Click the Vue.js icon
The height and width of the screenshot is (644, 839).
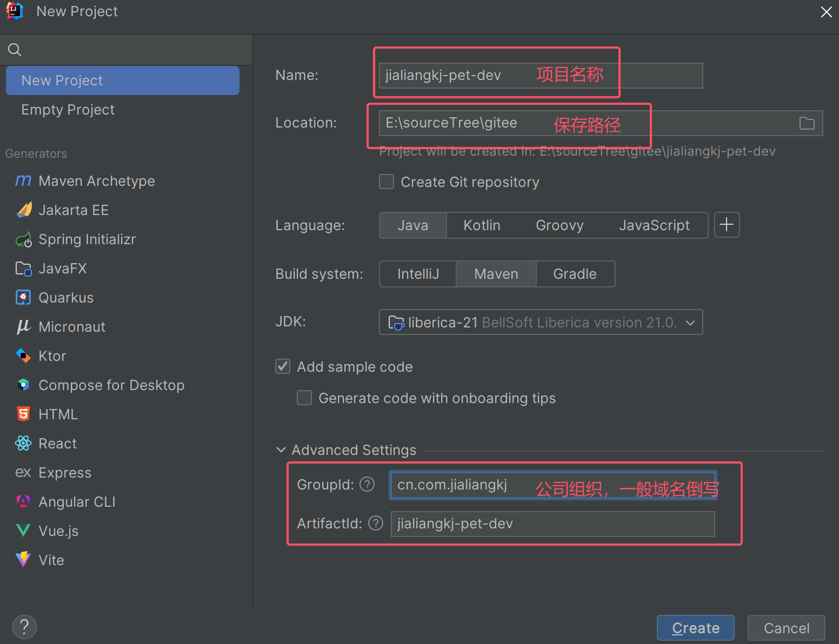coord(23,531)
